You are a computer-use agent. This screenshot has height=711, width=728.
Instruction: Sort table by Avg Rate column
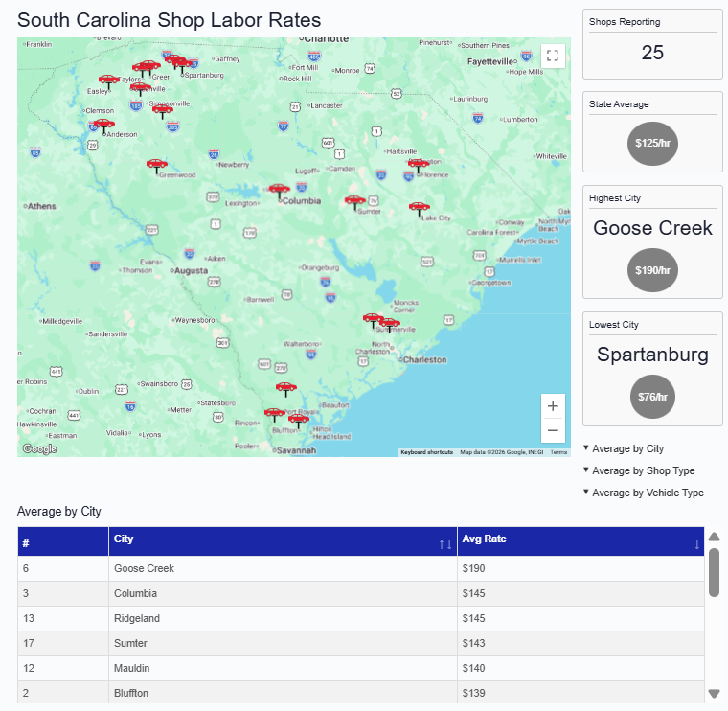[580, 541]
